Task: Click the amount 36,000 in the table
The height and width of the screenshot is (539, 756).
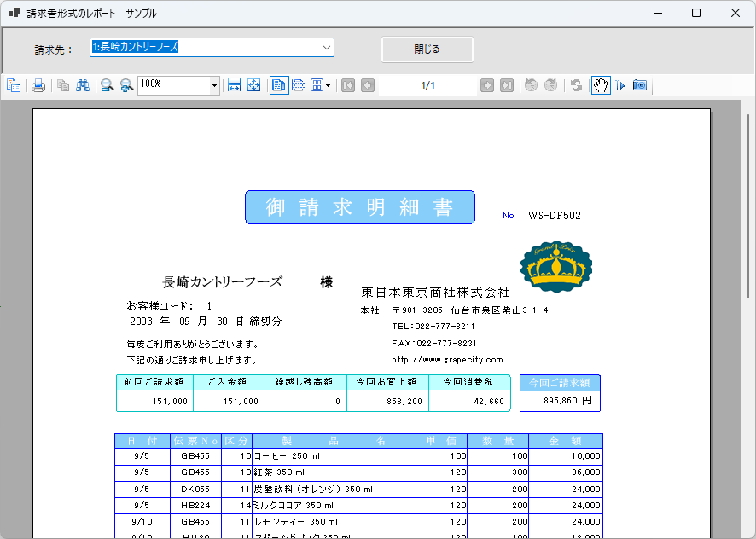Action: pyautogui.click(x=586, y=472)
